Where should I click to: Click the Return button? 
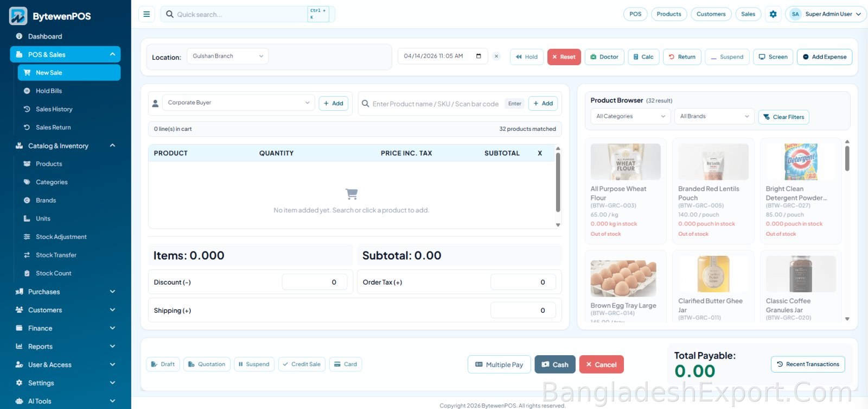[682, 57]
